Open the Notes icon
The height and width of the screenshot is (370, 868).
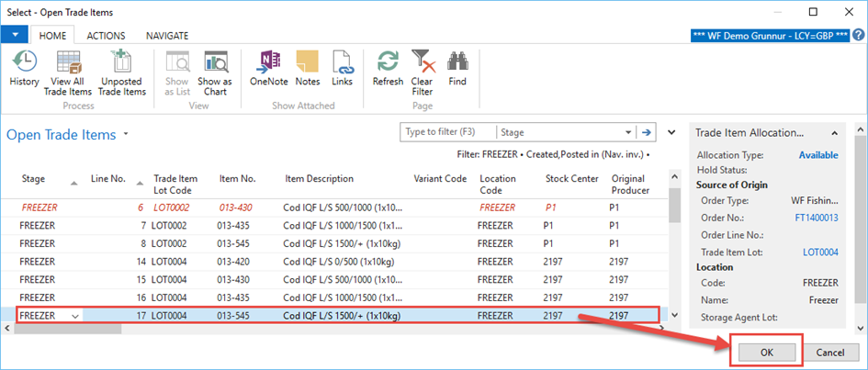coord(308,70)
